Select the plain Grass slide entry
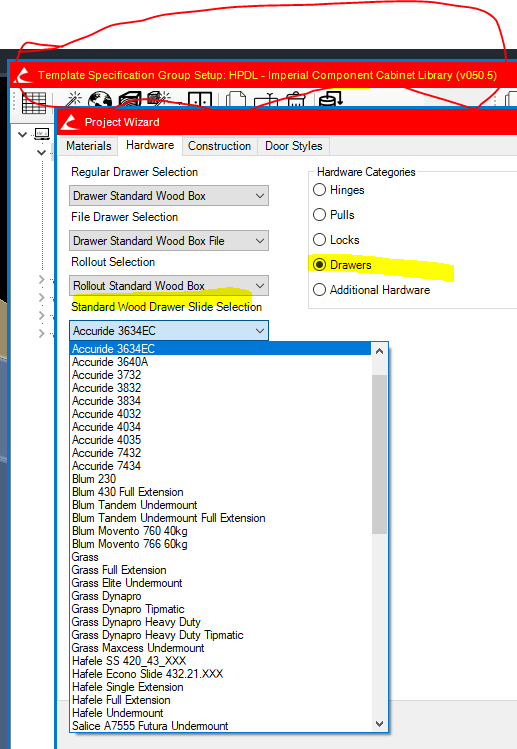Screen dimensions: 517x749 220,557
